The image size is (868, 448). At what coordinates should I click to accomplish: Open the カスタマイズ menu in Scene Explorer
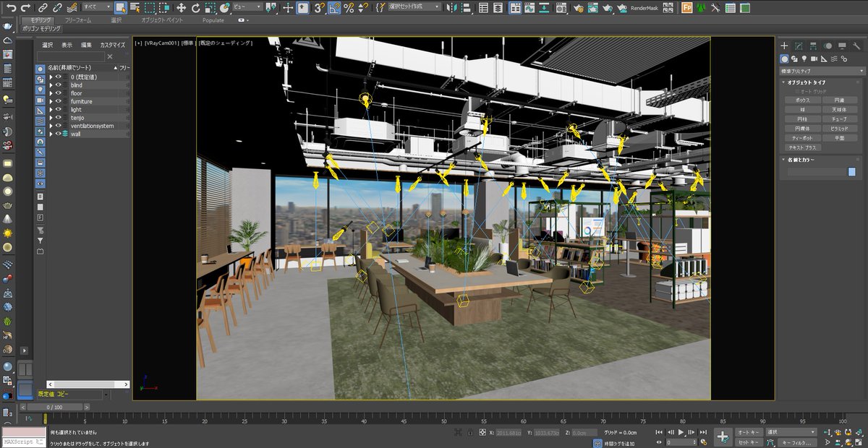(x=112, y=45)
